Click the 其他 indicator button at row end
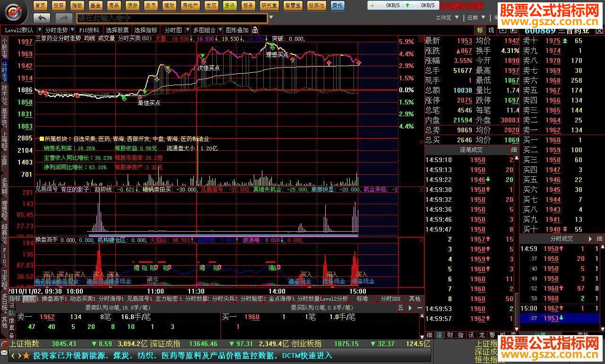This screenshot has width=605, height=364. click(x=415, y=299)
